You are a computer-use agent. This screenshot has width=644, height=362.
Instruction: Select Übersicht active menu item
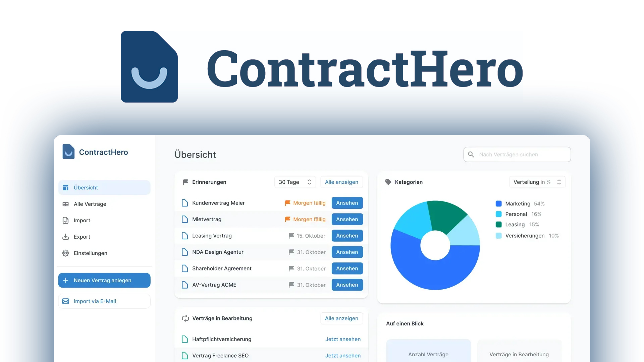click(x=104, y=187)
